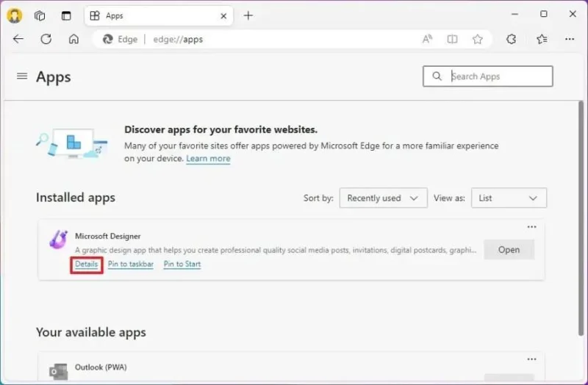
Task: Click the Installed apps heading
Action: (76, 198)
